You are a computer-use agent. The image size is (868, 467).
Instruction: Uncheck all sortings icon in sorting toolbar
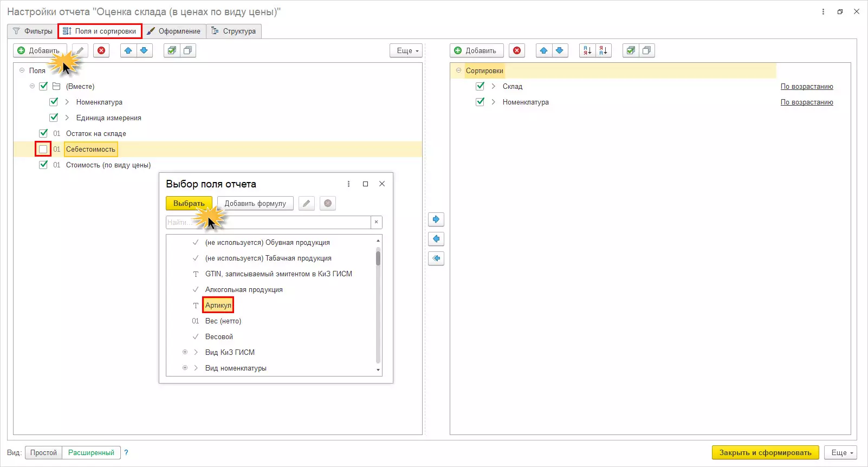click(x=646, y=50)
